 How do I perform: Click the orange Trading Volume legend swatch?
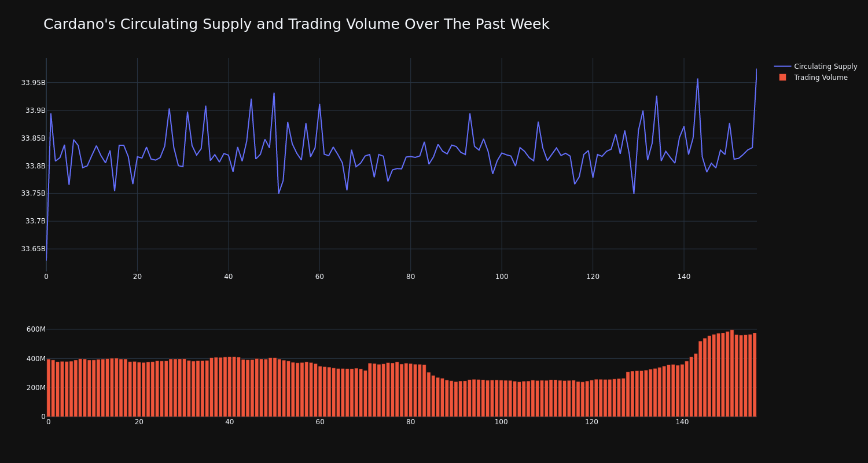point(782,78)
